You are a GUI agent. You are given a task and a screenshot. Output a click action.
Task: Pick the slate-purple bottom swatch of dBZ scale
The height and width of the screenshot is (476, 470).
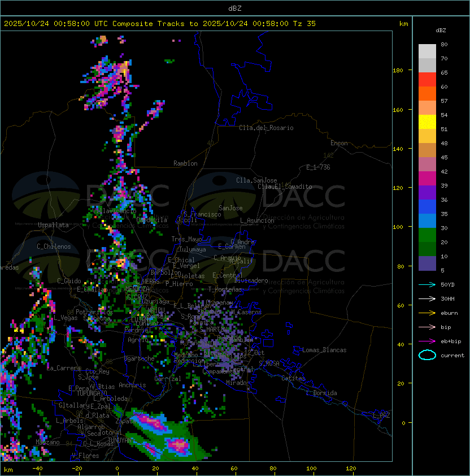coord(427,263)
